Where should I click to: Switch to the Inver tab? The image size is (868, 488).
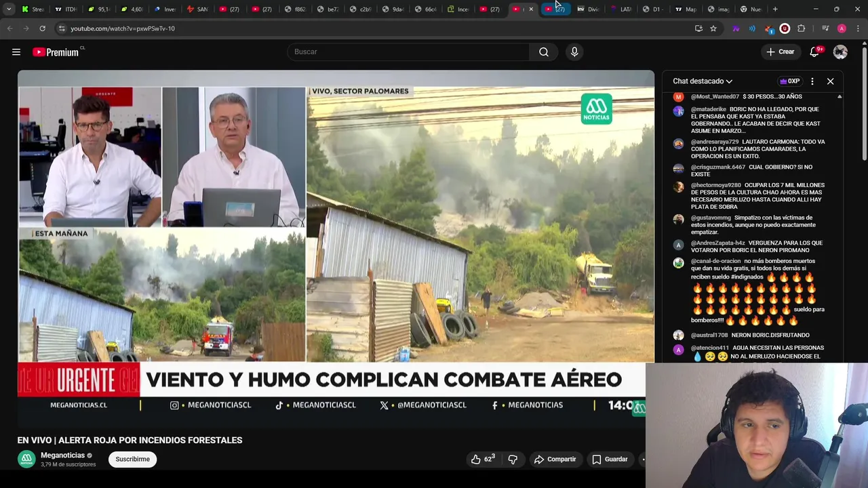(165, 9)
